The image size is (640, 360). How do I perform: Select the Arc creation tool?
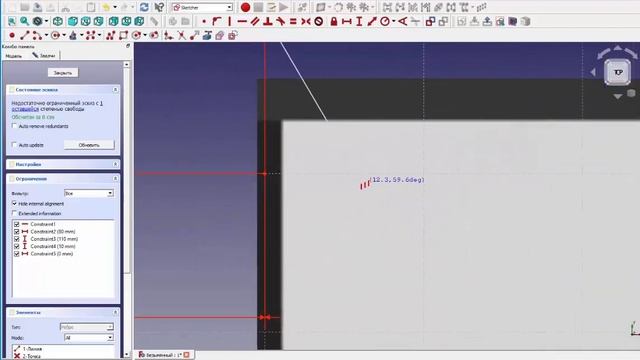click(37, 36)
